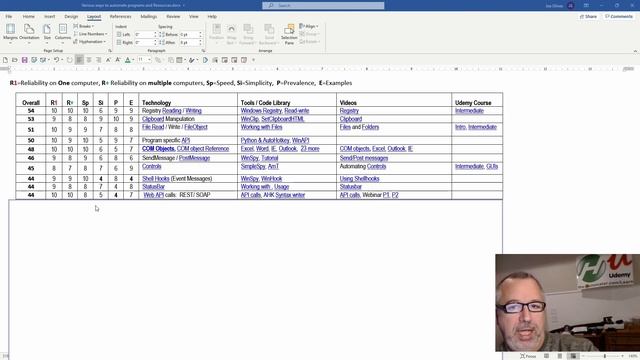
Task: Expand the Line Numbers dropdown
Action: point(91,34)
